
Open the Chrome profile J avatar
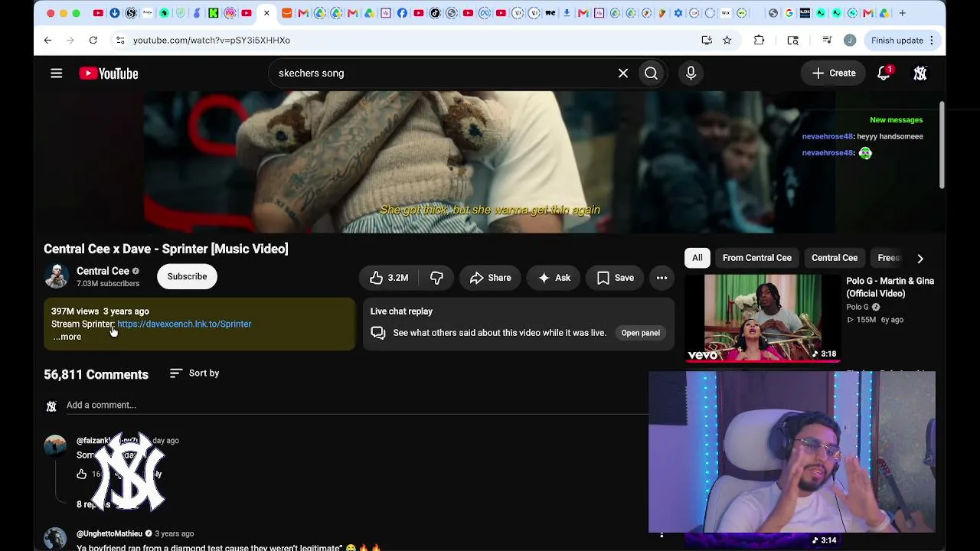850,40
